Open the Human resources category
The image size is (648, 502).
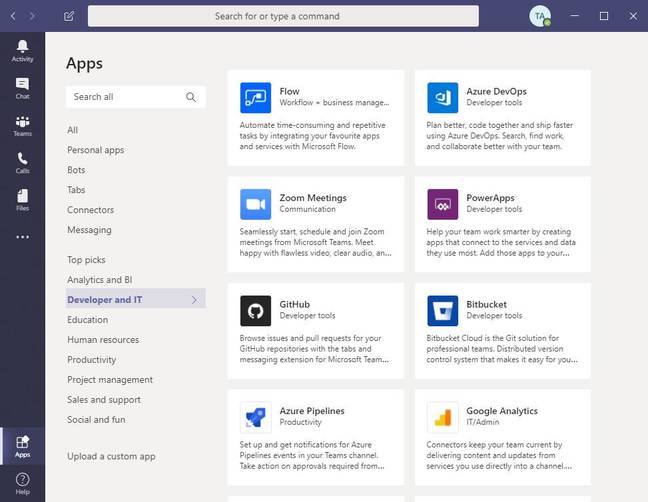coord(103,340)
